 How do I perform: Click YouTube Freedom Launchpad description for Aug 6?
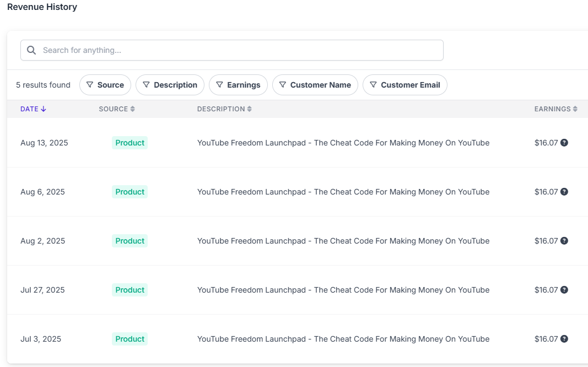(343, 192)
